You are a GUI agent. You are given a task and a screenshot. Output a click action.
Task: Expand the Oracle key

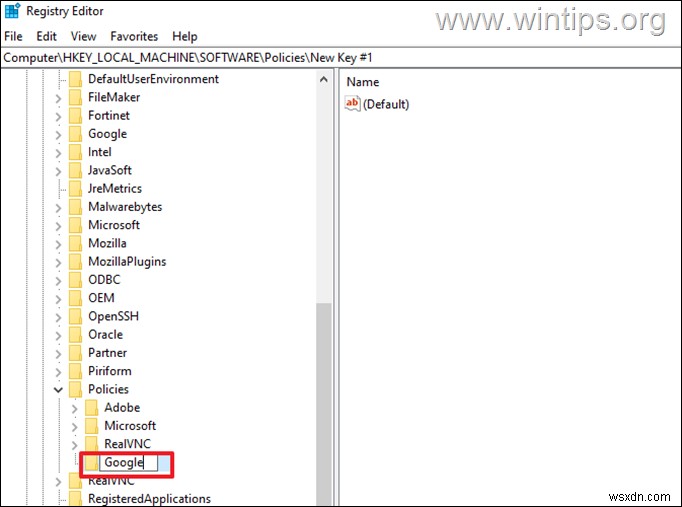(x=58, y=336)
